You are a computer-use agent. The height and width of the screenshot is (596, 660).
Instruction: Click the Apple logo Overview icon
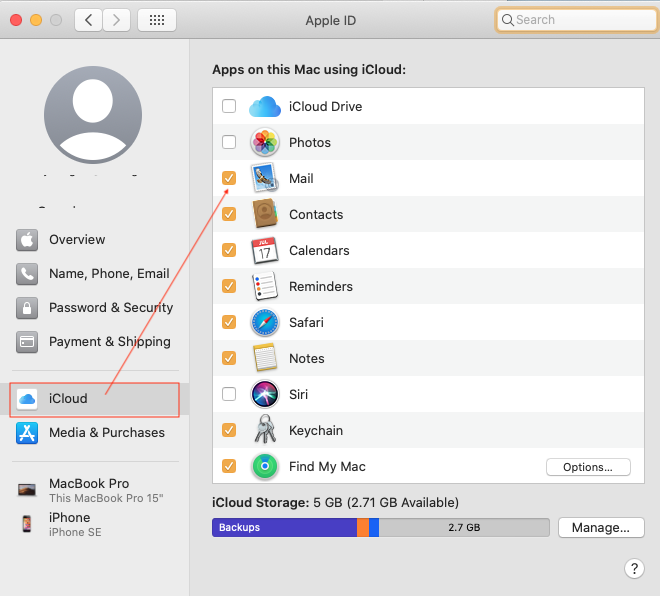(27, 240)
